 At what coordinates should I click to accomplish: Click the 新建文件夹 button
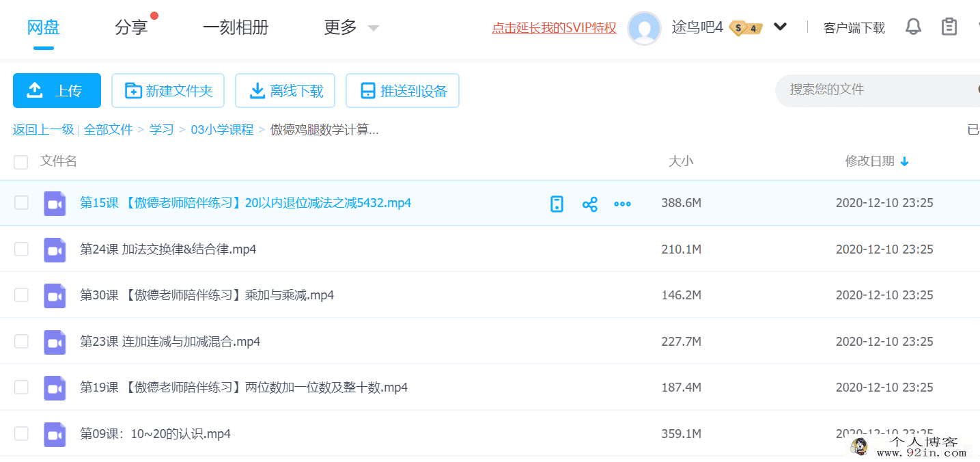(168, 91)
